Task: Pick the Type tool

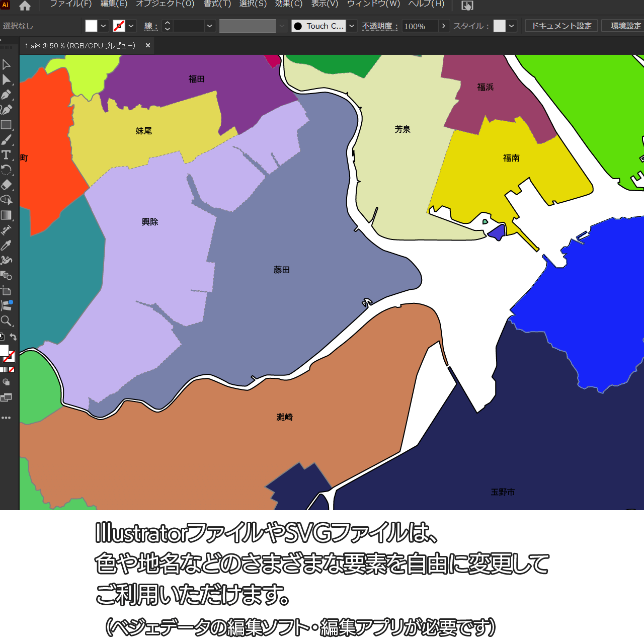Action: (x=6, y=155)
